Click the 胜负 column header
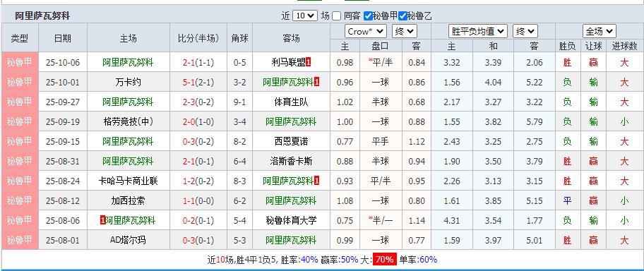Image resolution: width=644 pixels, height=271 pixels. point(567,47)
